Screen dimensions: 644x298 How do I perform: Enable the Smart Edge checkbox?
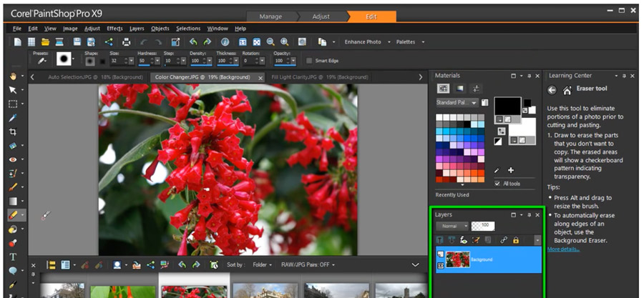click(309, 61)
